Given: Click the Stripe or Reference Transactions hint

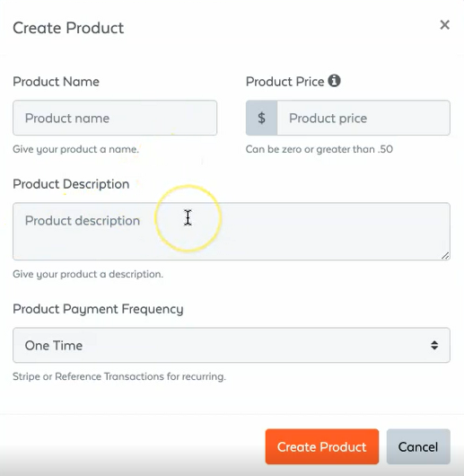Looking at the screenshot, I should point(119,376).
